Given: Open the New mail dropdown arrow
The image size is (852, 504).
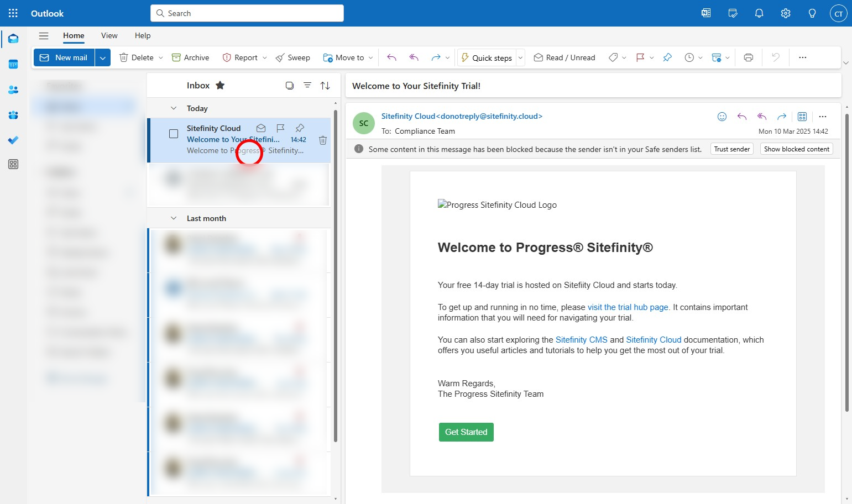Looking at the screenshot, I should (x=103, y=57).
